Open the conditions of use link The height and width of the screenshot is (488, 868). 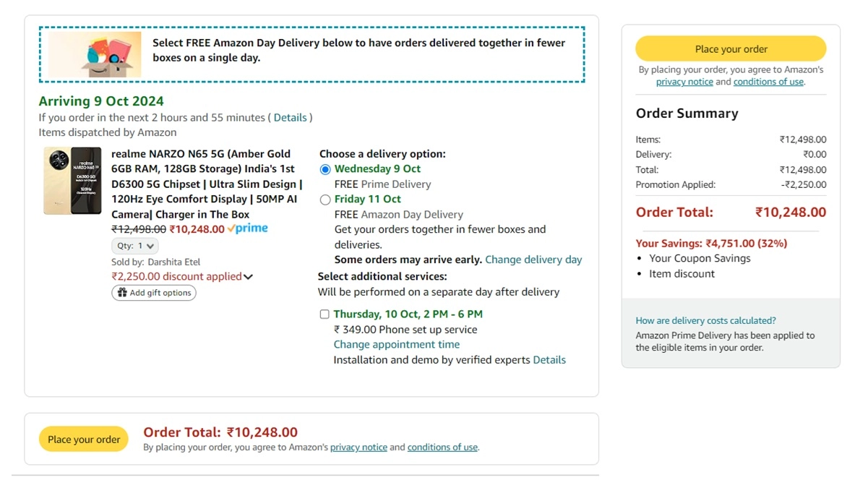point(768,82)
